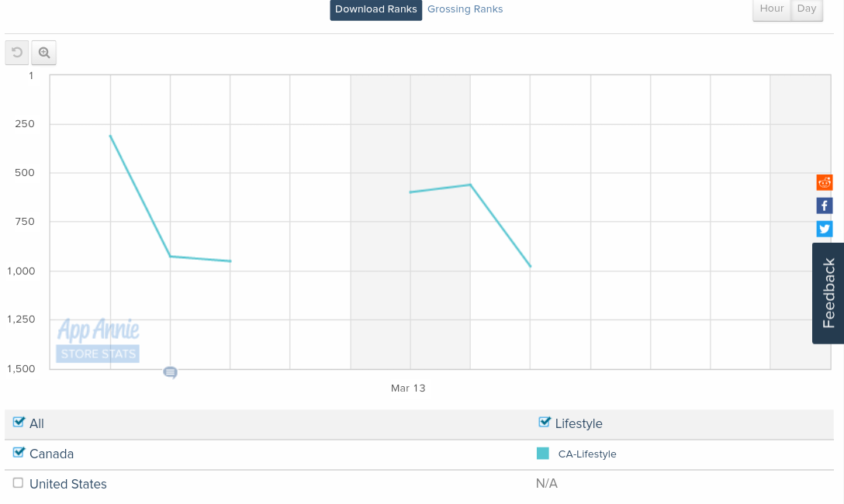Toggle the Lifestyle category checkbox
The height and width of the screenshot is (504, 844).
tap(545, 423)
